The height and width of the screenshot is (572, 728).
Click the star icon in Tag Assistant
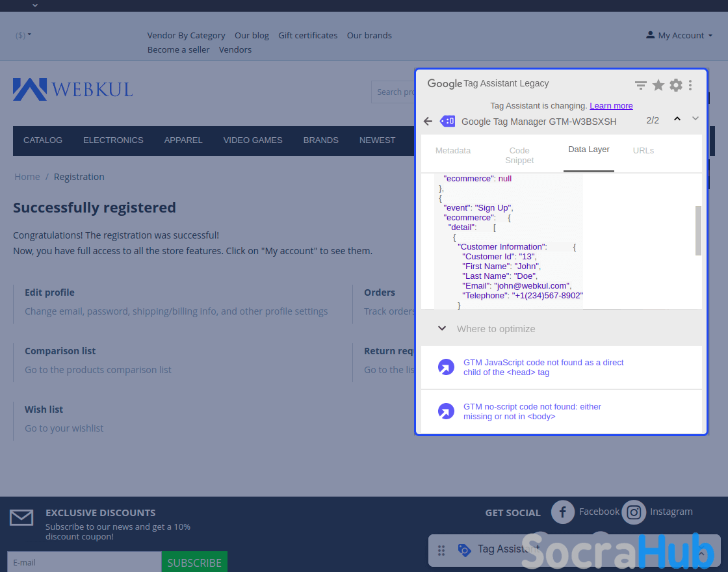(x=658, y=85)
